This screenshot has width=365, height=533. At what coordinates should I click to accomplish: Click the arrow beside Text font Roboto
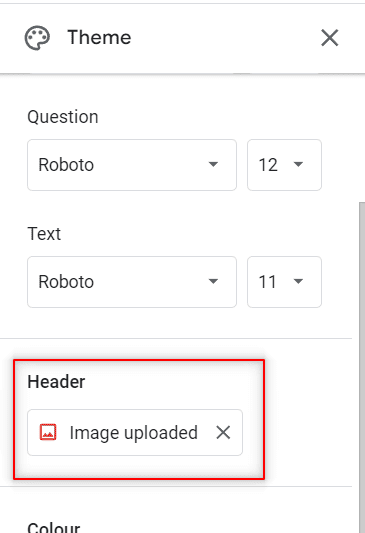(213, 281)
